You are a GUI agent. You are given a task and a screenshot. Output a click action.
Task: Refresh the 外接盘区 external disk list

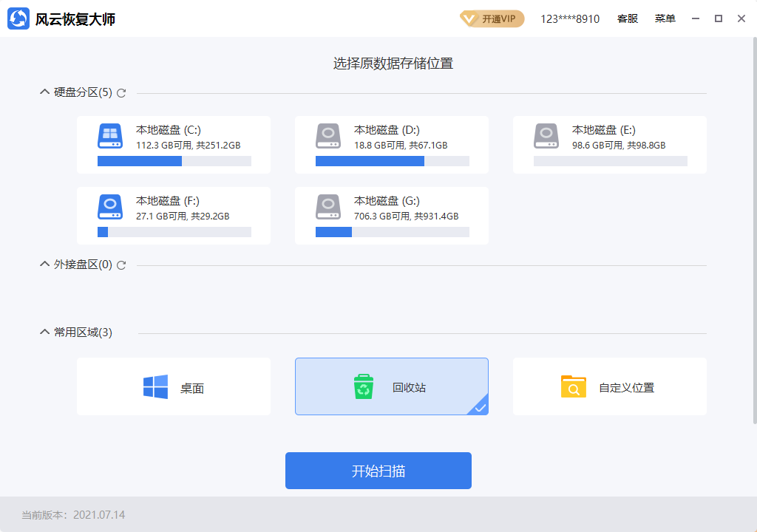pos(121,265)
